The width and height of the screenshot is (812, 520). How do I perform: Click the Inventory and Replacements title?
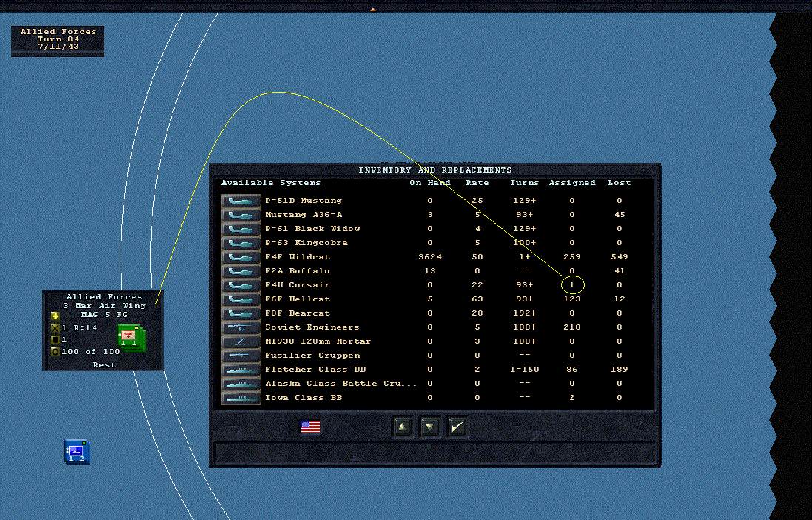pyautogui.click(x=435, y=170)
